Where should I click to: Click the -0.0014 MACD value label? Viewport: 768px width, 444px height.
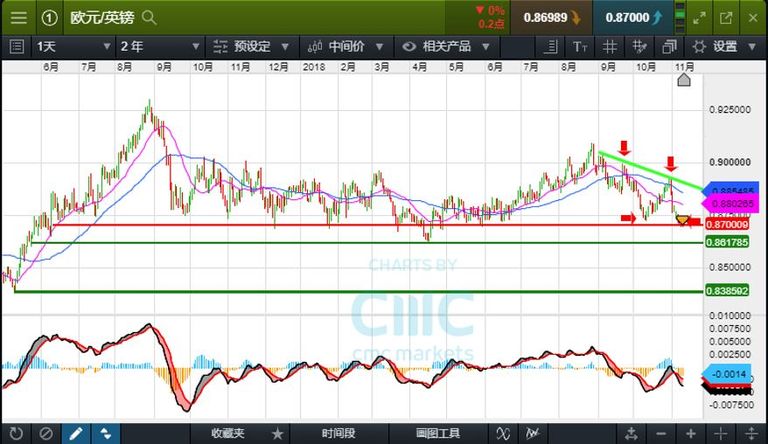tap(727, 374)
